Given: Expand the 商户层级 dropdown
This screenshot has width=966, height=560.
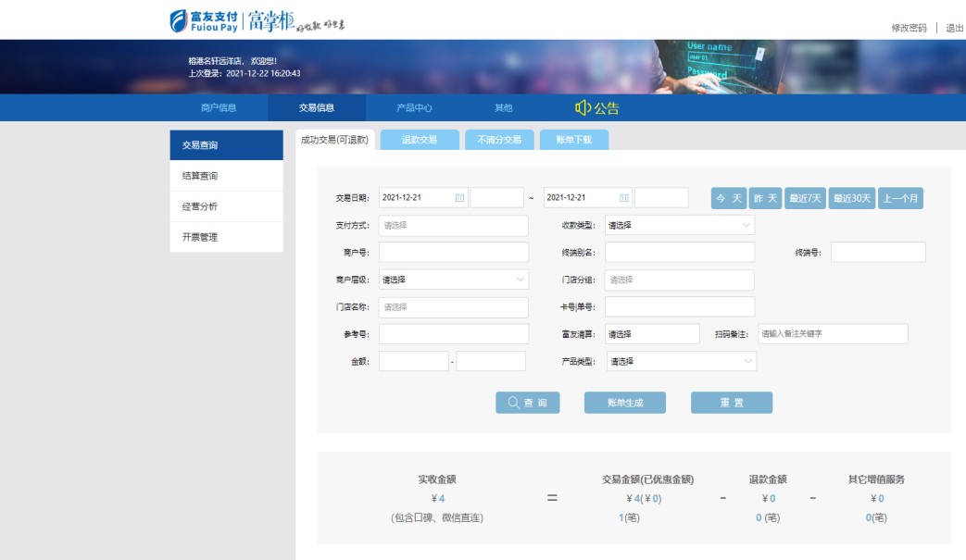Looking at the screenshot, I should pyautogui.click(x=520, y=280).
